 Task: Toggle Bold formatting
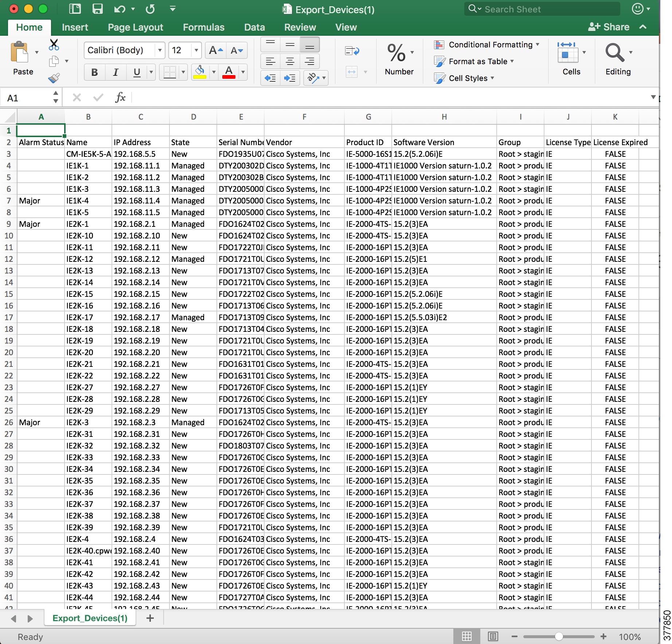(95, 72)
